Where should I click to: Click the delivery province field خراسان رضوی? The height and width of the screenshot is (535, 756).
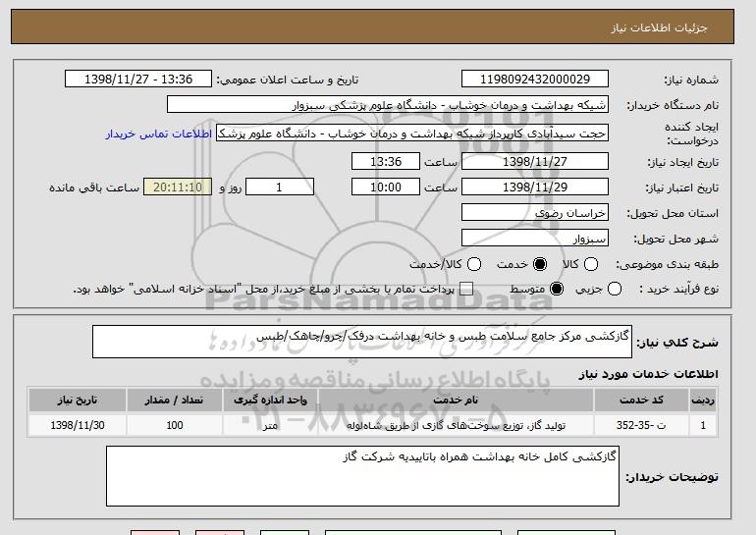(535, 213)
